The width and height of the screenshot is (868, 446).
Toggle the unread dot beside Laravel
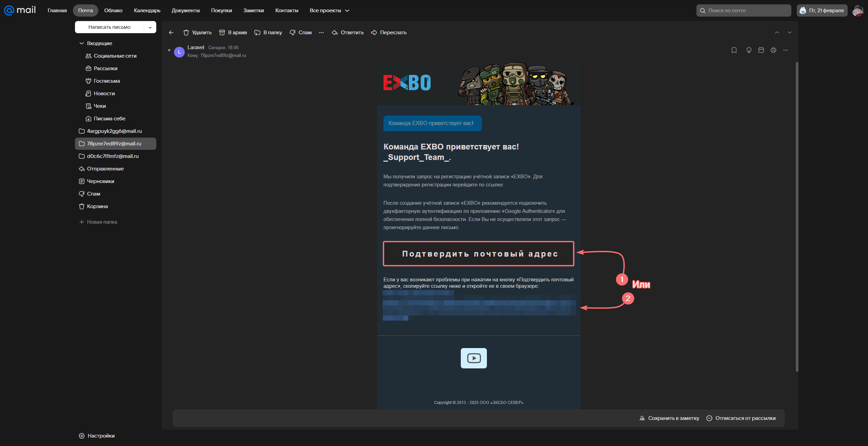[x=169, y=50]
